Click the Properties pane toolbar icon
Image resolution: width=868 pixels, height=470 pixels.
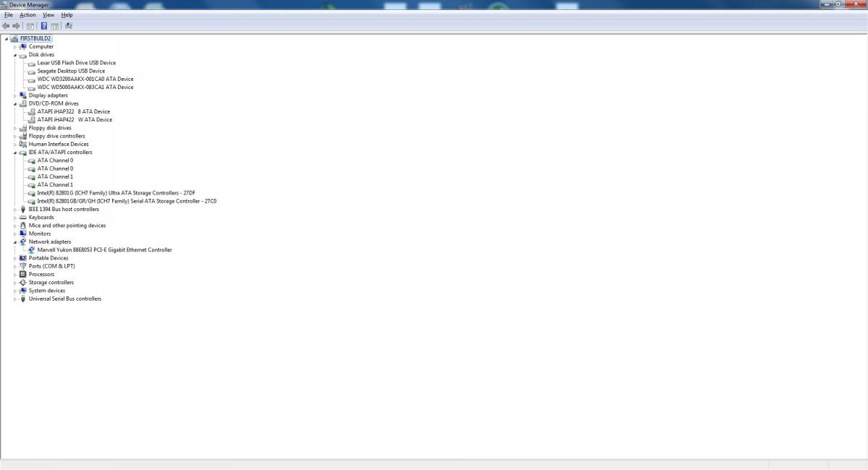(54, 26)
